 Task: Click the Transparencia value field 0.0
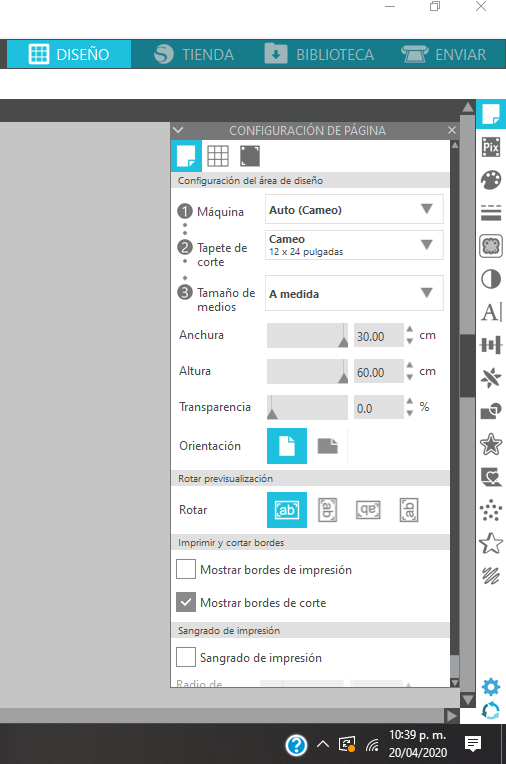coord(379,408)
